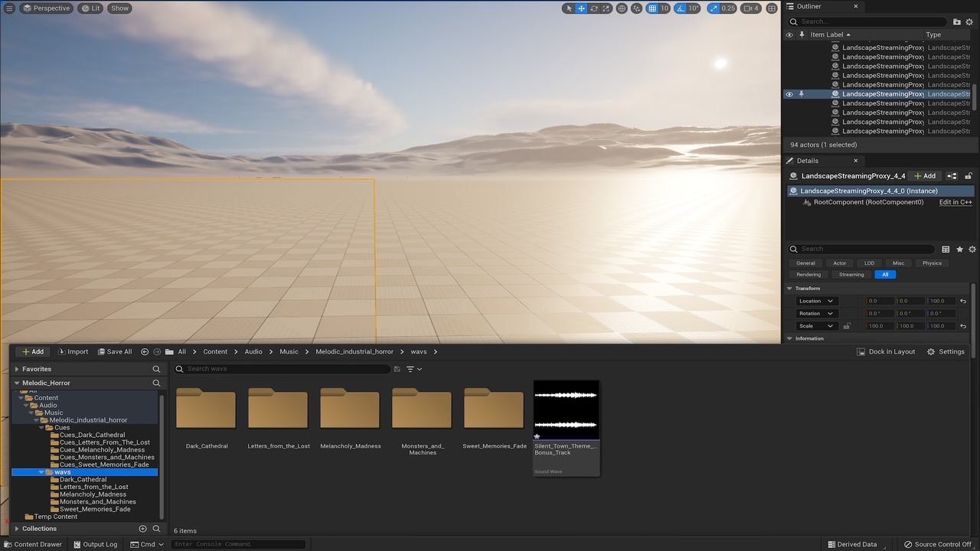Filter Details by General category

(805, 263)
